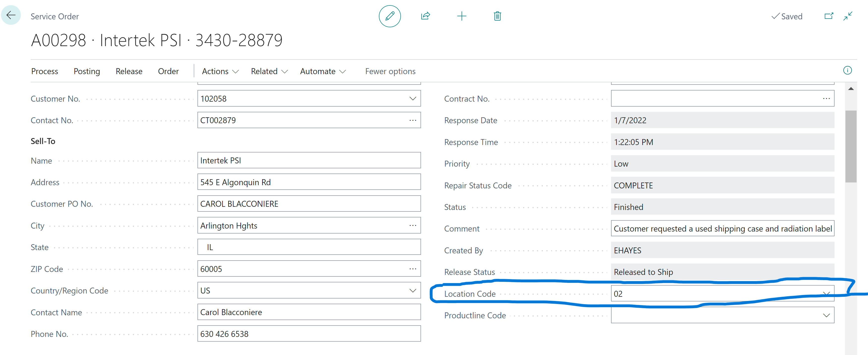Click the back arrow icon
The height and width of the screenshot is (355, 868).
coord(11,15)
